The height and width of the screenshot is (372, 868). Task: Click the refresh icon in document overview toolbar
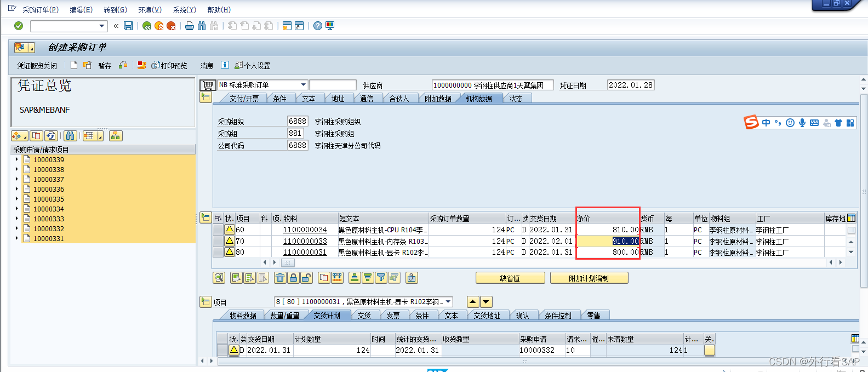[52, 136]
